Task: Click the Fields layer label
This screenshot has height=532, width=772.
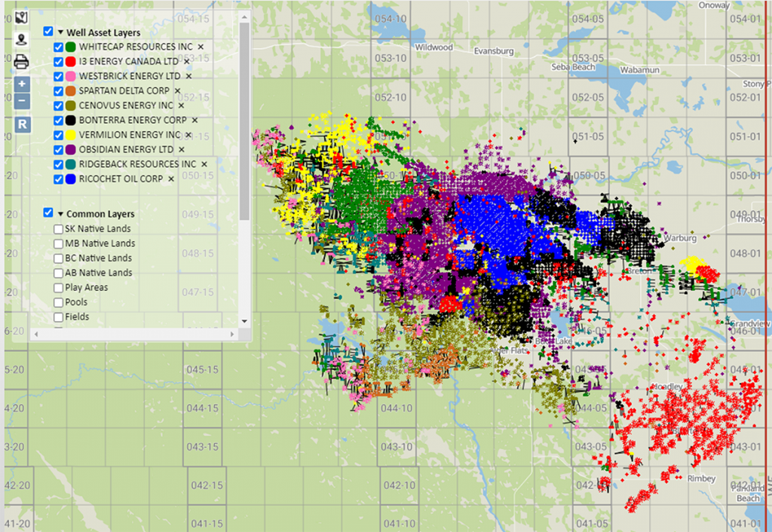Action: click(x=78, y=316)
